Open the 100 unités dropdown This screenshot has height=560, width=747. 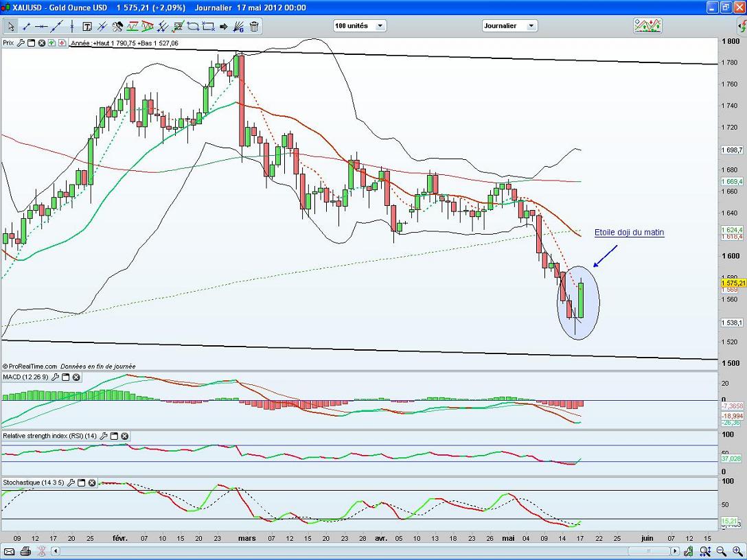point(360,26)
